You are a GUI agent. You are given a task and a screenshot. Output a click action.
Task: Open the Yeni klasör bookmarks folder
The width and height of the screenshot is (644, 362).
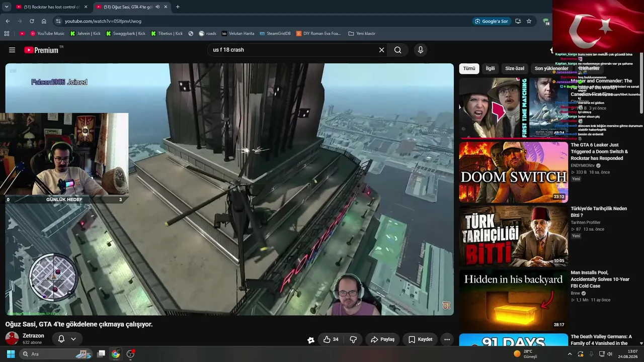(362, 34)
